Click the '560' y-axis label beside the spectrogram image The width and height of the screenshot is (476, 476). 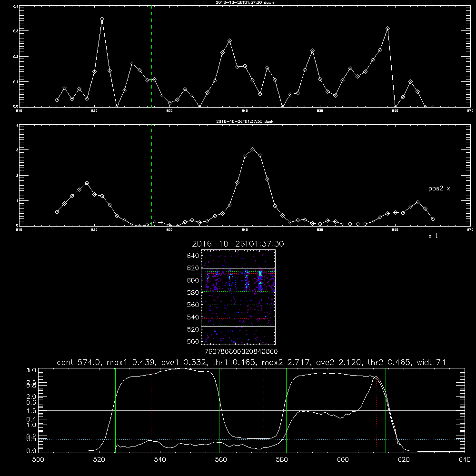coord(193,305)
